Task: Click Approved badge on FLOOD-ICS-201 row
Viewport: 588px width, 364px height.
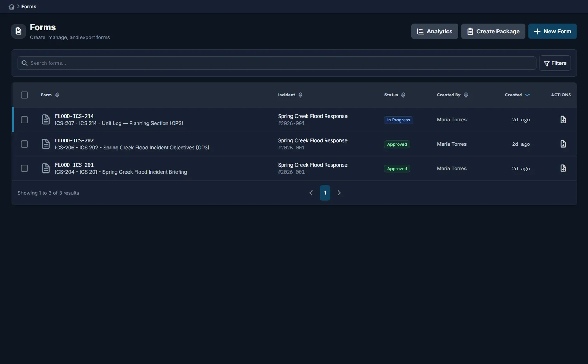Action: point(397,169)
